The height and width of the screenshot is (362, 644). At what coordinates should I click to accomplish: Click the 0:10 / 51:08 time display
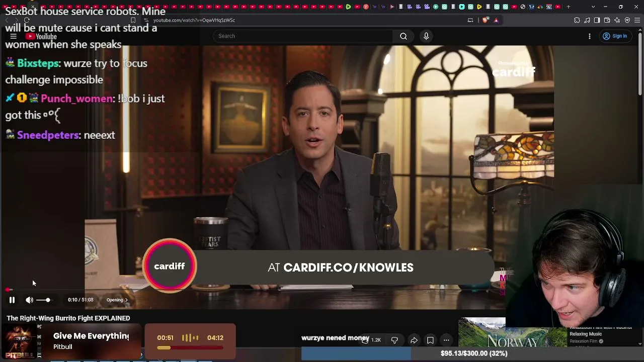point(80,300)
